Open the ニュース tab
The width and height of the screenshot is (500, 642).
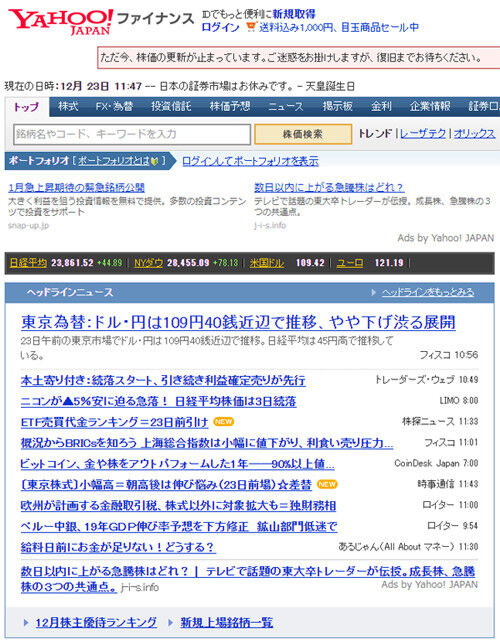tap(286, 106)
